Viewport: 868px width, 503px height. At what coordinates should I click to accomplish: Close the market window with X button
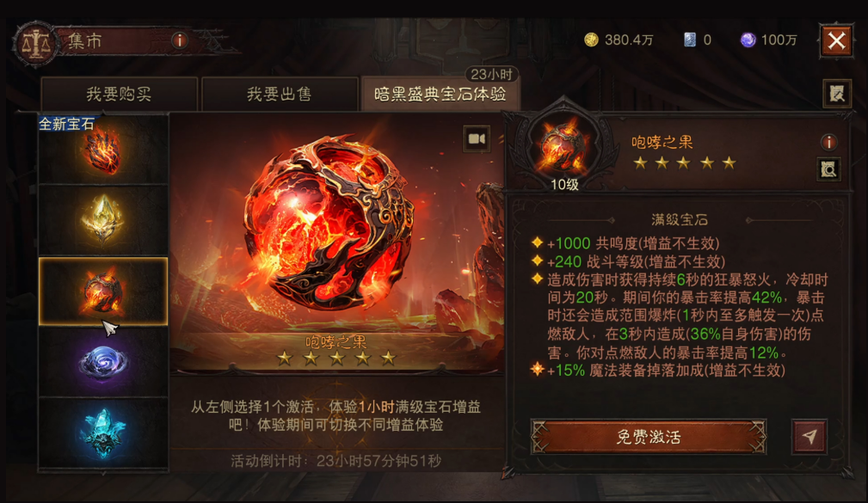pyautogui.click(x=836, y=40)
